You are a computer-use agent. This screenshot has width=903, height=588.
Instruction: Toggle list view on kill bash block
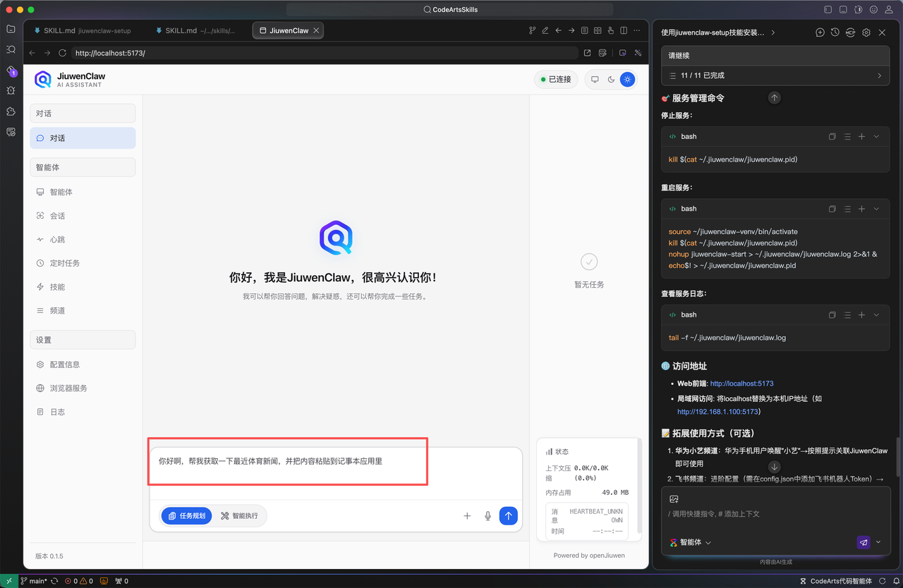tap(847, 137)
